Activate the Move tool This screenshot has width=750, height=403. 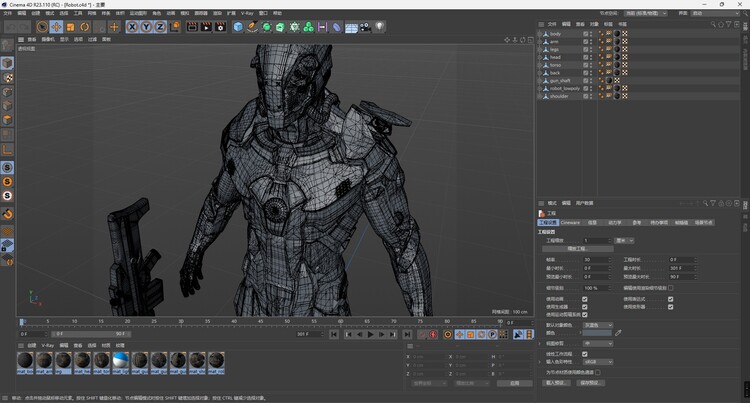(56, 27)
